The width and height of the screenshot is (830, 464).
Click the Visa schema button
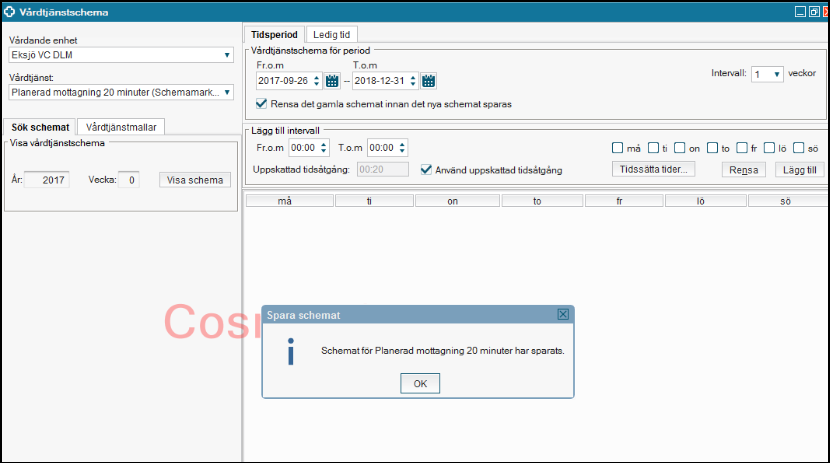[x=194, y=180]
